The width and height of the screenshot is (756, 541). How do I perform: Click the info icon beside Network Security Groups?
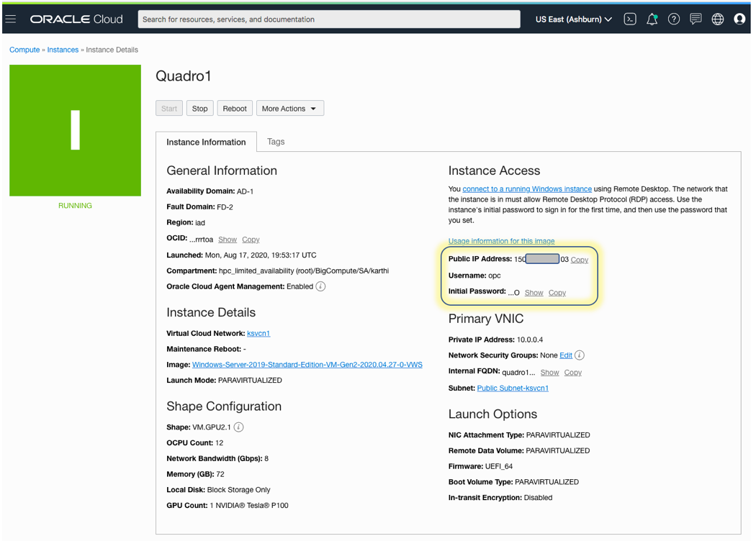click(x=580, y=355)
